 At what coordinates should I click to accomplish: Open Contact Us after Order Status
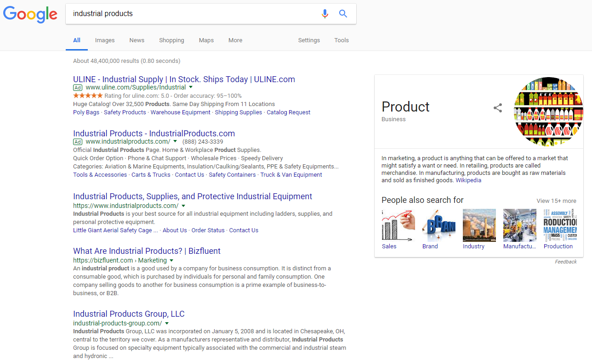tap(244, 230)
